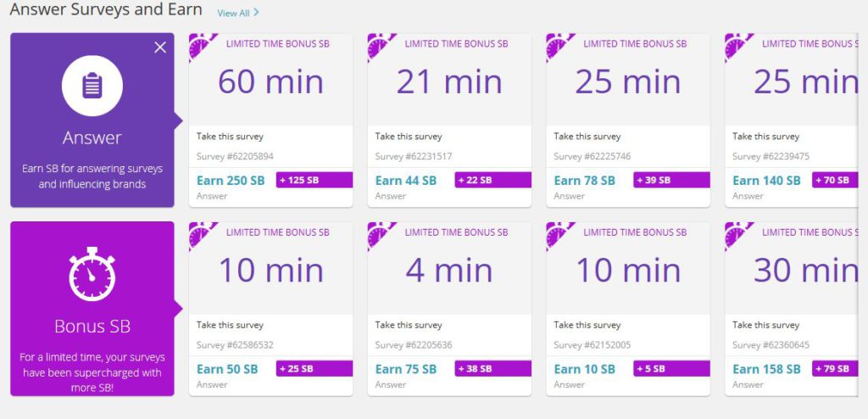
Task: Click the +38 SB bonus badge
Action: (493, 369)
